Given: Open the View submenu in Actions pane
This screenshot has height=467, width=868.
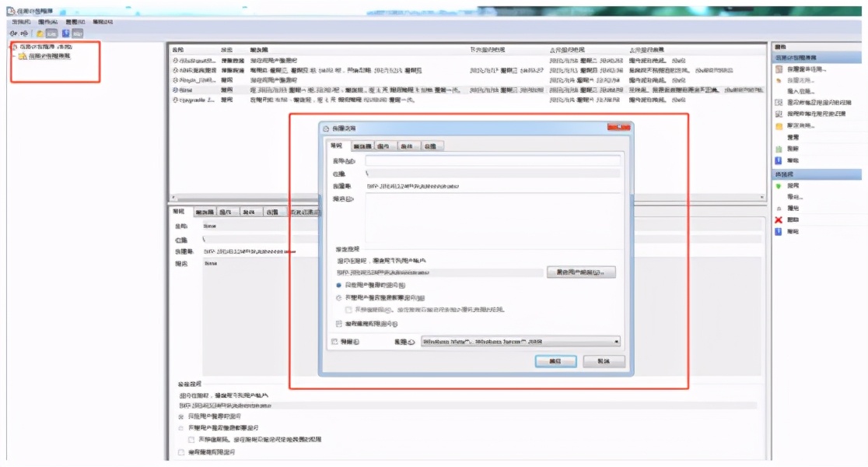Looking at the screenshot, I should [793, 138].
